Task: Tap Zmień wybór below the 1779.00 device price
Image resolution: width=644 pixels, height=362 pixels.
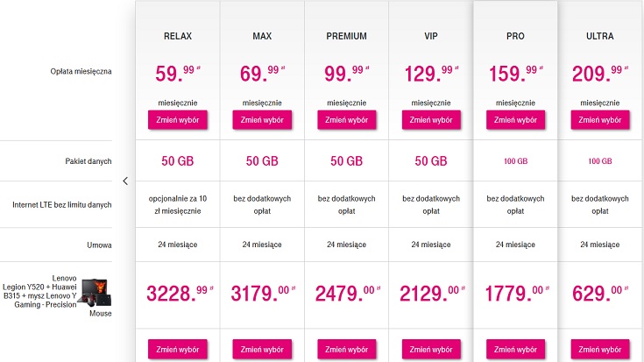Action: coord(515,349)
